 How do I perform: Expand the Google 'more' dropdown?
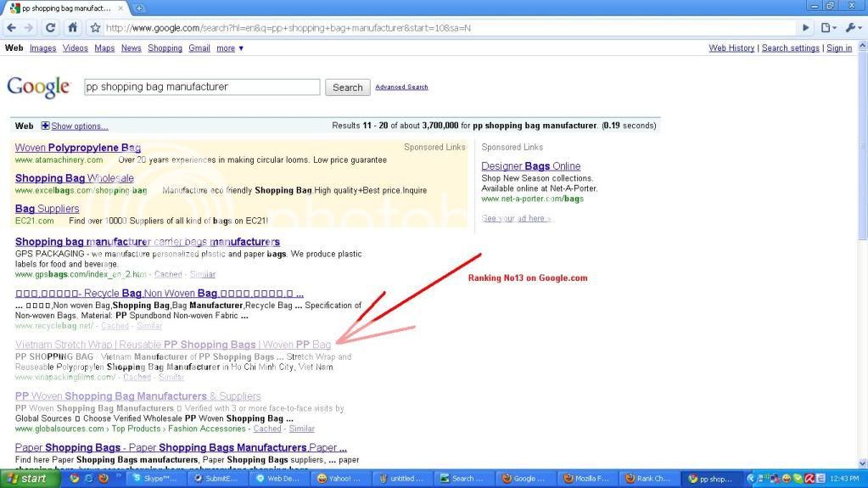[x=229, y=48]
